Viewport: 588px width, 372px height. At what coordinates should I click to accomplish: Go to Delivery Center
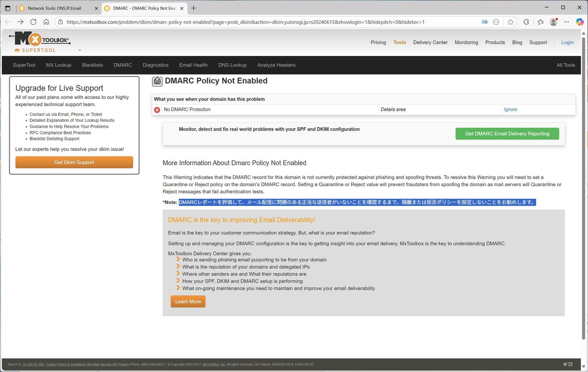click(x=430, y=42)
